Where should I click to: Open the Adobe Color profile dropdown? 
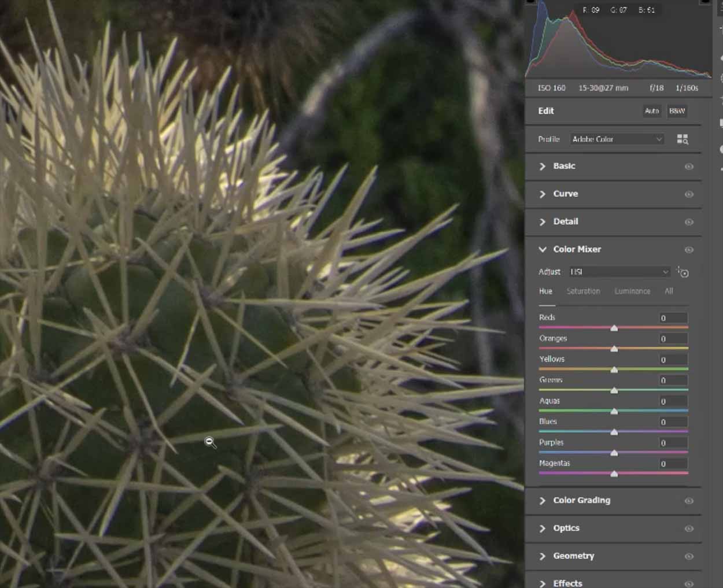[x=617, y=139]
